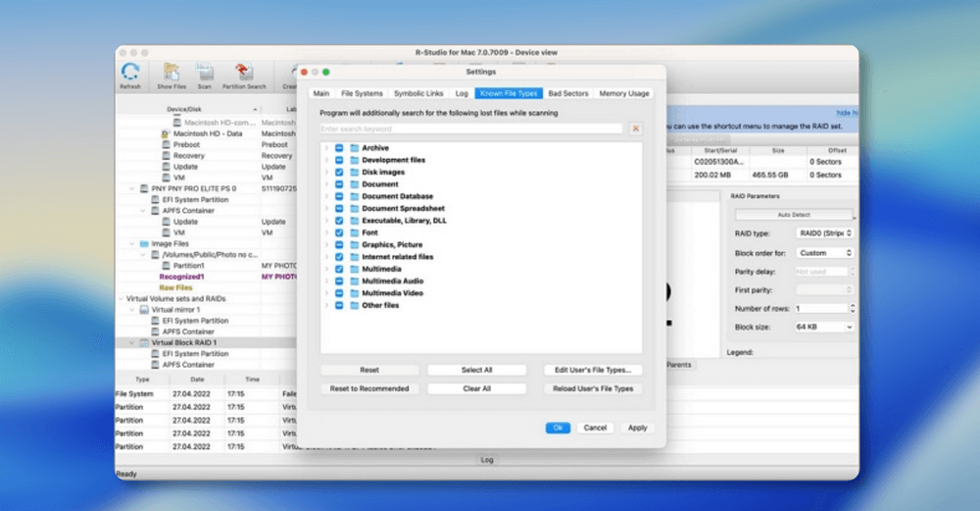
Task: Collapse the Virtual Block RAID 1 tree node
Action: coord(131,342)
